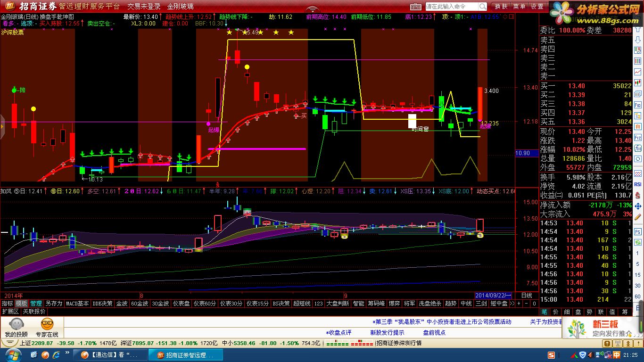
Task: Click the 招商证券深圳行情 status entry
Action: [399, 343]
